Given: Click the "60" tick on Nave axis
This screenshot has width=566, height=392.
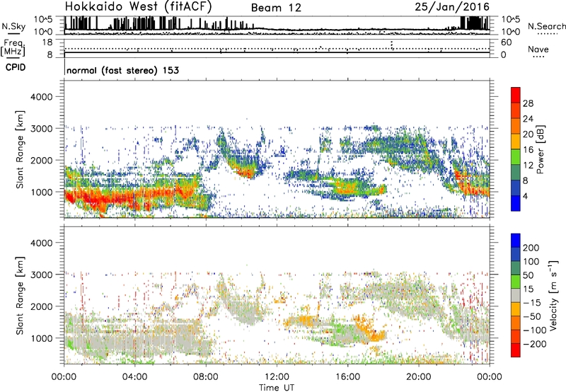Looking at the screenshot, I should pyautogui.click(x=507, y=42).
